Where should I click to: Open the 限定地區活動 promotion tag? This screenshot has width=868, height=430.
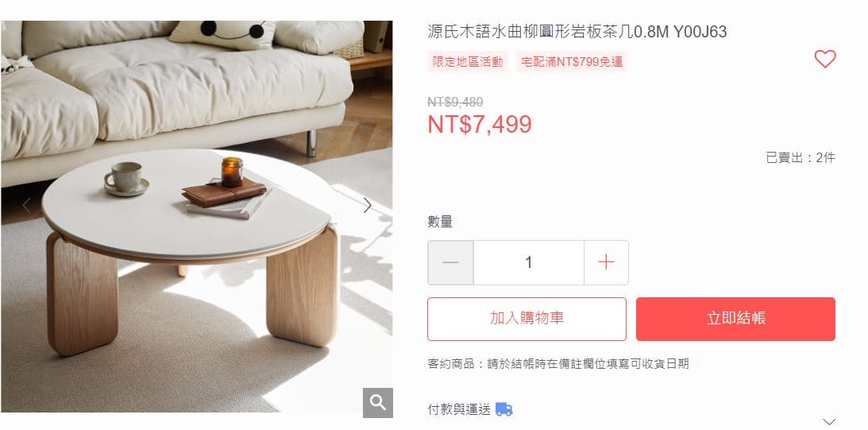coord(468,61)
